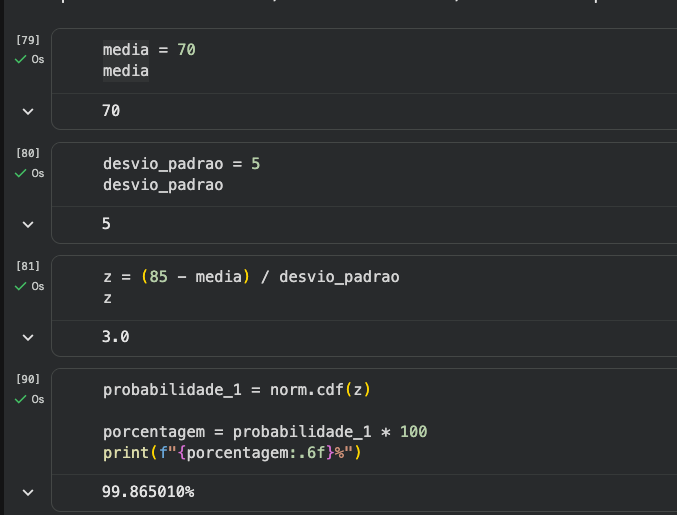Click the green checkmark of cell 79
The width and height of the screenshot is (677, 515).
point(20,60)
